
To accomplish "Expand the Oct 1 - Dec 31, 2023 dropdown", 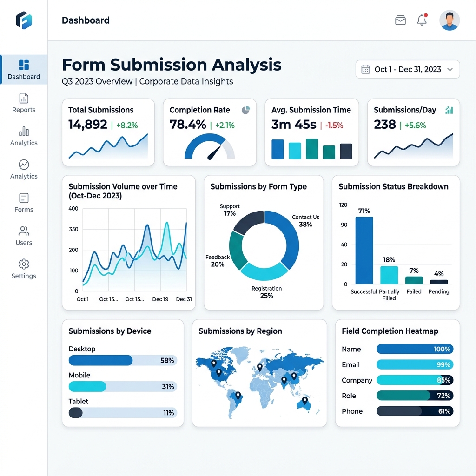I will coord(407,69).
